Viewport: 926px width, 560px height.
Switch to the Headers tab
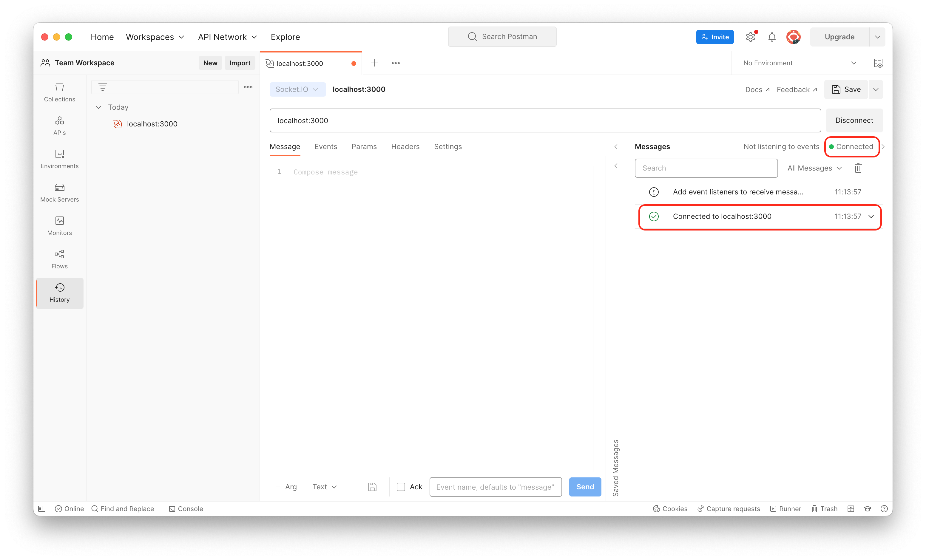pos(405,147)
